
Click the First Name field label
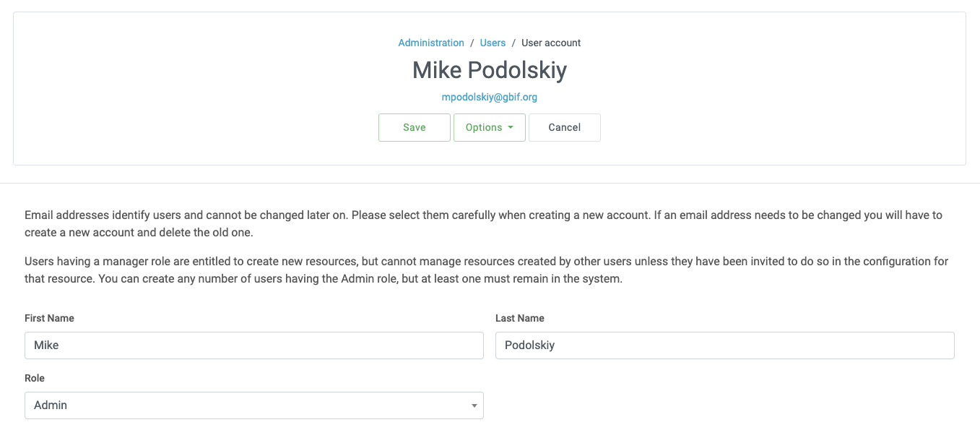49,318
